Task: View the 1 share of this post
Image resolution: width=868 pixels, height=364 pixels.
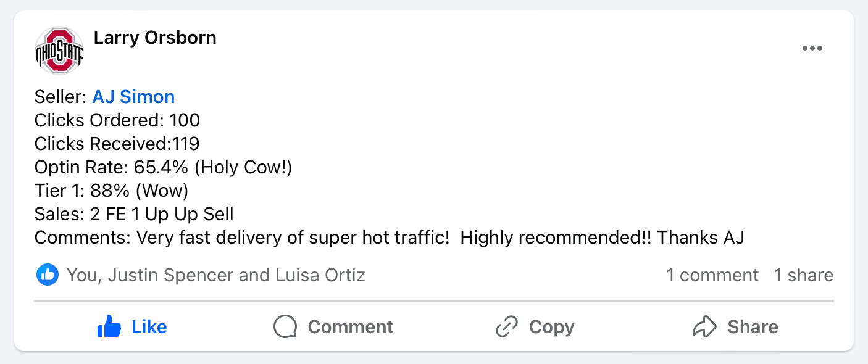Action: click(x=803, y=275)
